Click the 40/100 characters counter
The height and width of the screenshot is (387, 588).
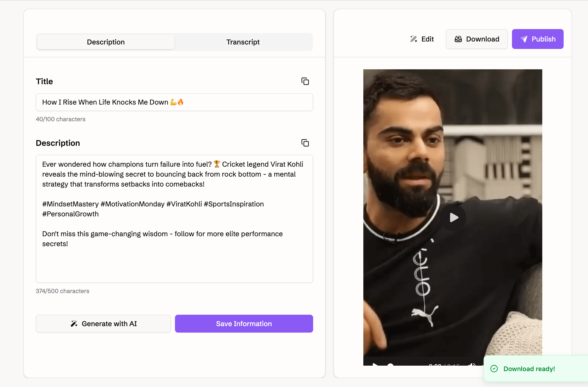(x=61, y=119)
